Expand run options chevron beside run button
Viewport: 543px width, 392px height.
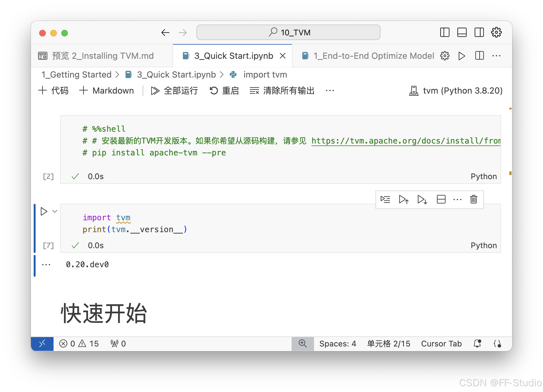55,211
